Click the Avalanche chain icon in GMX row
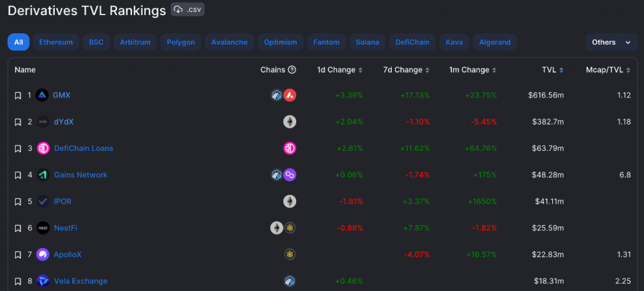This screenshot has width=644, height=291. 289,96
